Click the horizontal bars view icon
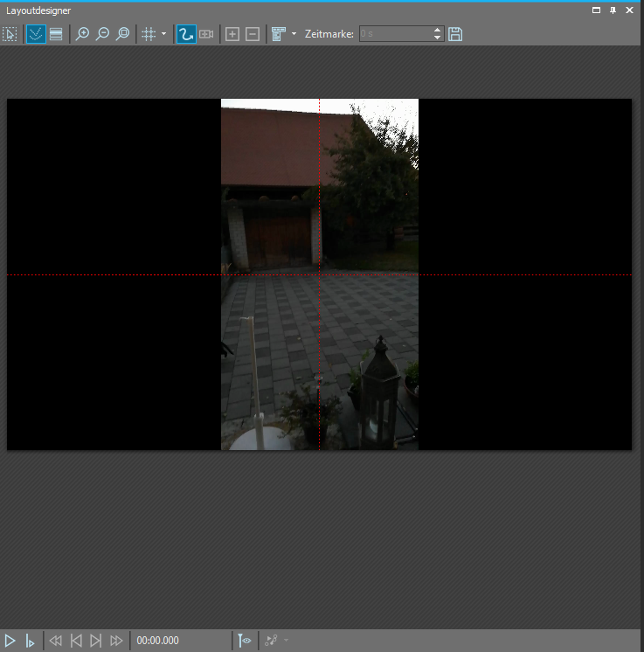The image size is (644, 652). pyautogui.click(x=56, y=34)
